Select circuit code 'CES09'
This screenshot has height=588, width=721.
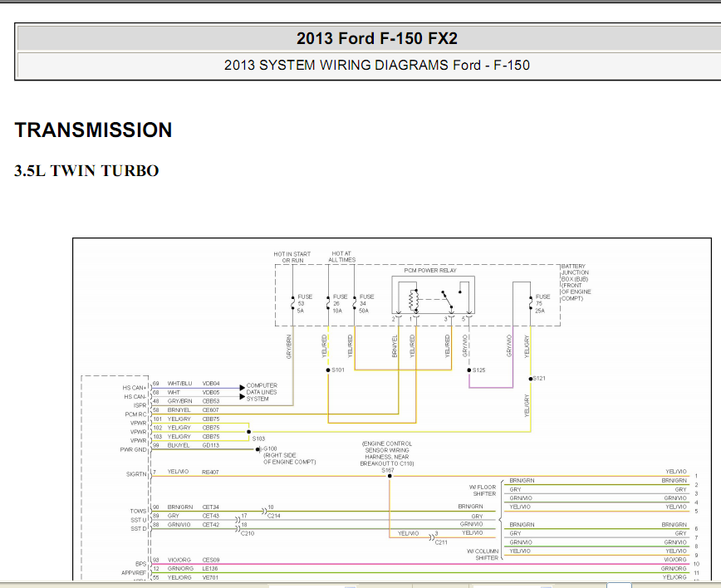[x=211, y=560]
